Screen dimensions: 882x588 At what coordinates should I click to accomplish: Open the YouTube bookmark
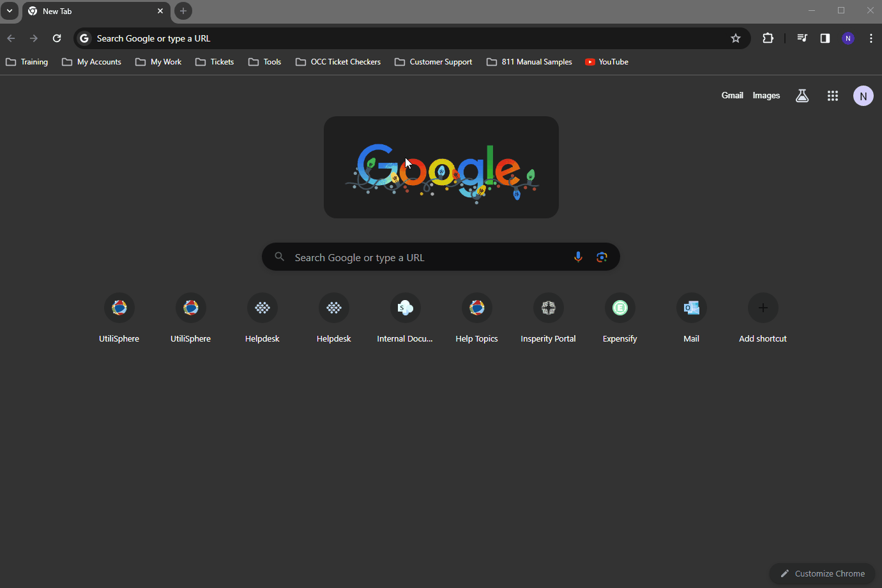click(x=607, y=62)
